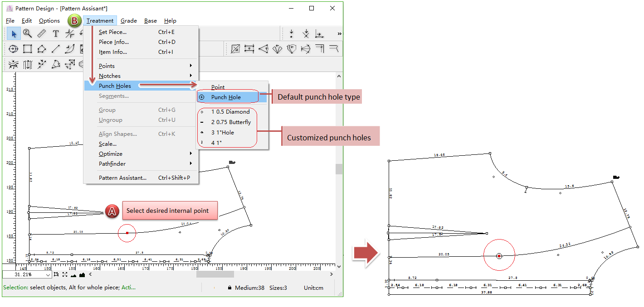
Task: Open the zoom percentage dropdown
Action: pos(48,275)
